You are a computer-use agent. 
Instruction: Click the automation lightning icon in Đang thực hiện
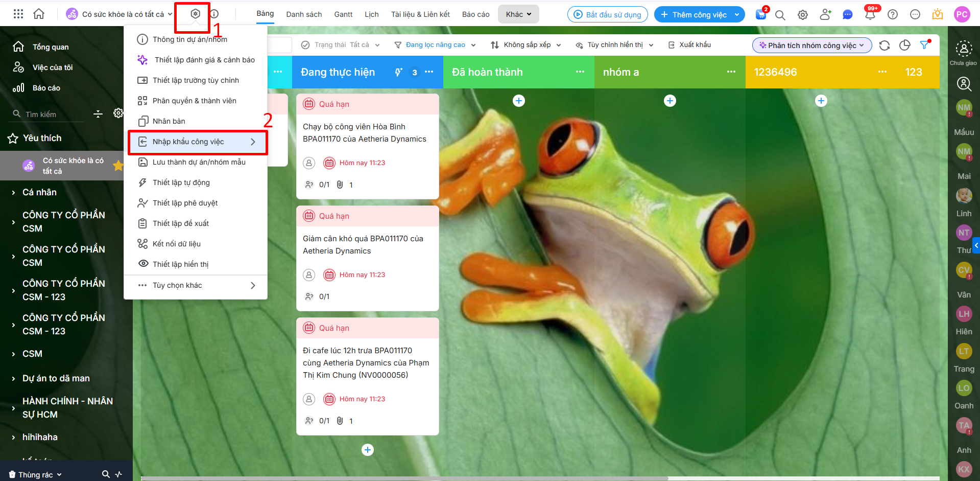tap(398, 72)
